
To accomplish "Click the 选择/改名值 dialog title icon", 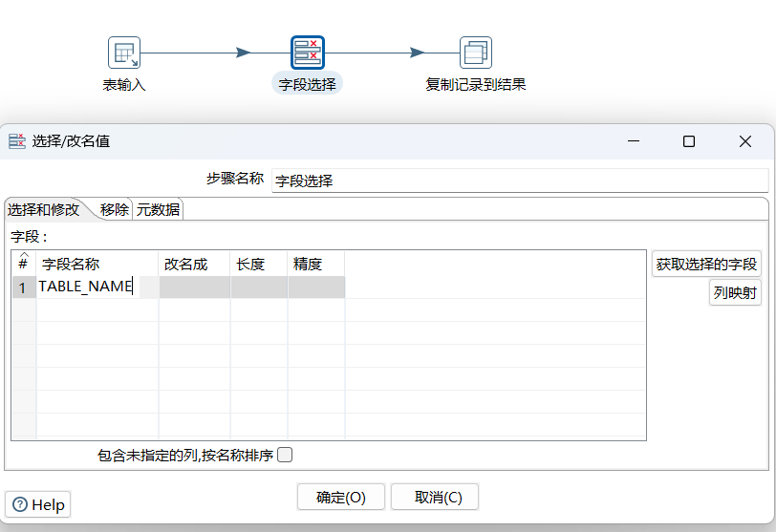I will click(x=17, y=141).
